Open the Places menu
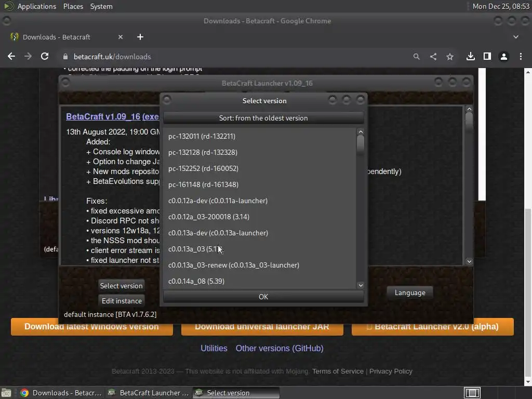 [73, 6]
